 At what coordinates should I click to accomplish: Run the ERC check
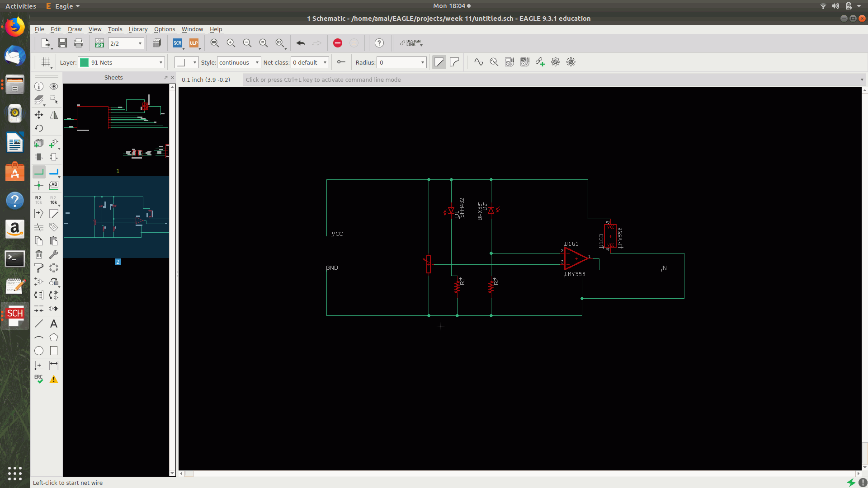39,379
